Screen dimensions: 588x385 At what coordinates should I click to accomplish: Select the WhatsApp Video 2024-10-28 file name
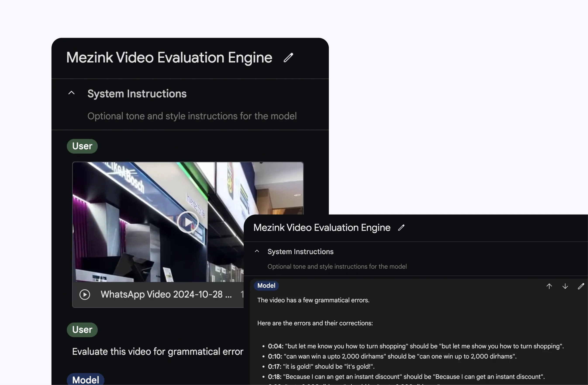[166, 294]
